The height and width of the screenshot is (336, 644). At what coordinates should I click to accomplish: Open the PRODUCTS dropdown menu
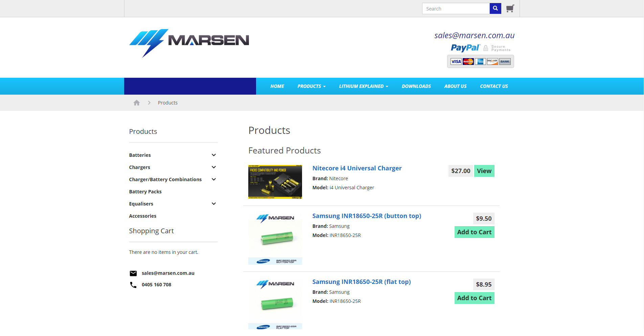(311, 86)
